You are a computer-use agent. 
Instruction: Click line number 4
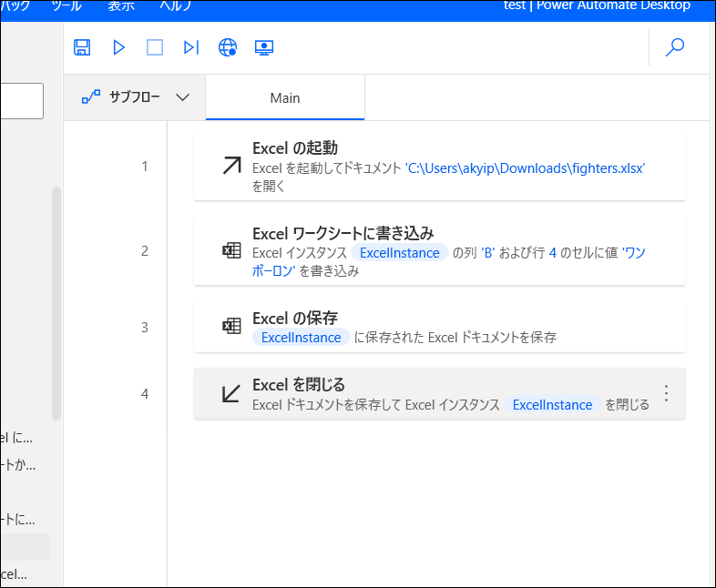(x=145, y=394)
